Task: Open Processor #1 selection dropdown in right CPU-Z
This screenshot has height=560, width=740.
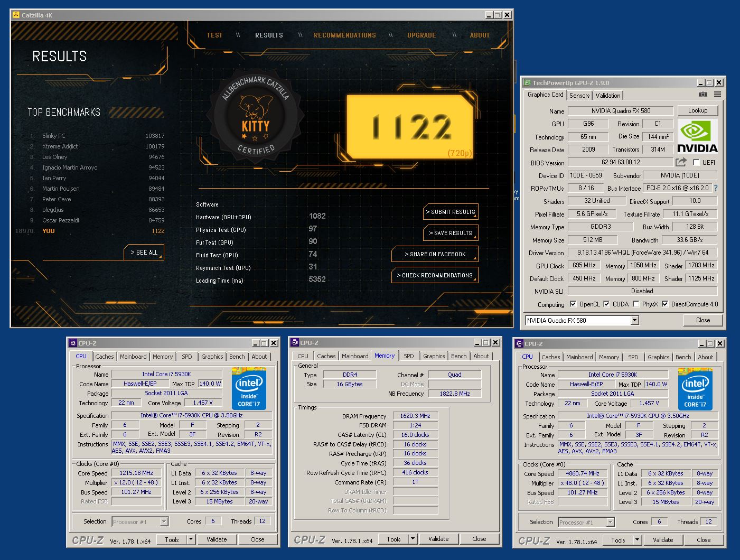Action: [x=586, y=522]
